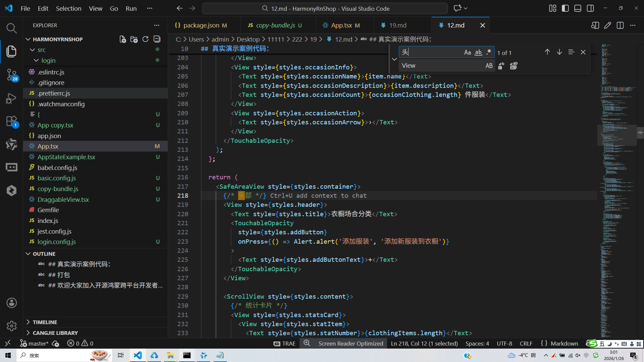The height and width of the screenshot is (362, 644).
Task: Click Replace All button in find widget
Action: [514, 66]
